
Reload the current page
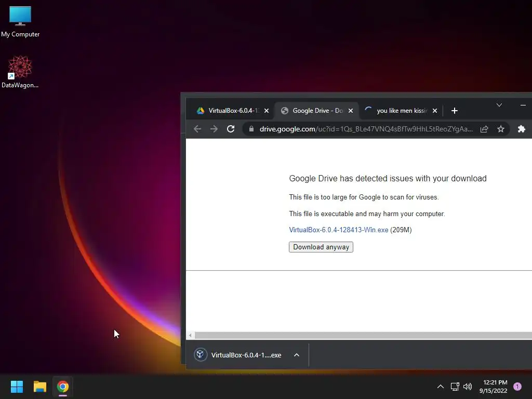tap(231, 129)
